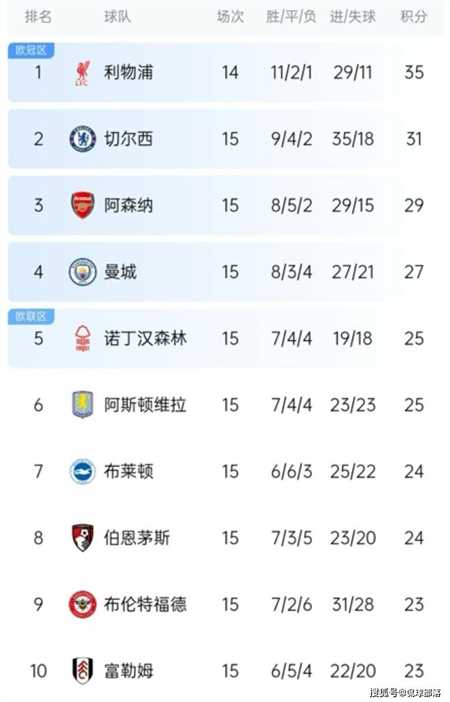
Task: Select the 胜/平/负 column header
Action: 291,17
